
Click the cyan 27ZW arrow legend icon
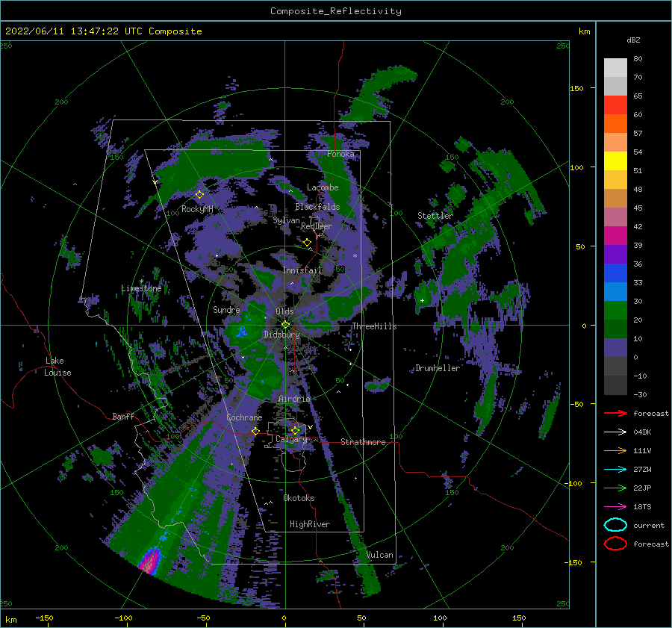click(x=615, y=470)
